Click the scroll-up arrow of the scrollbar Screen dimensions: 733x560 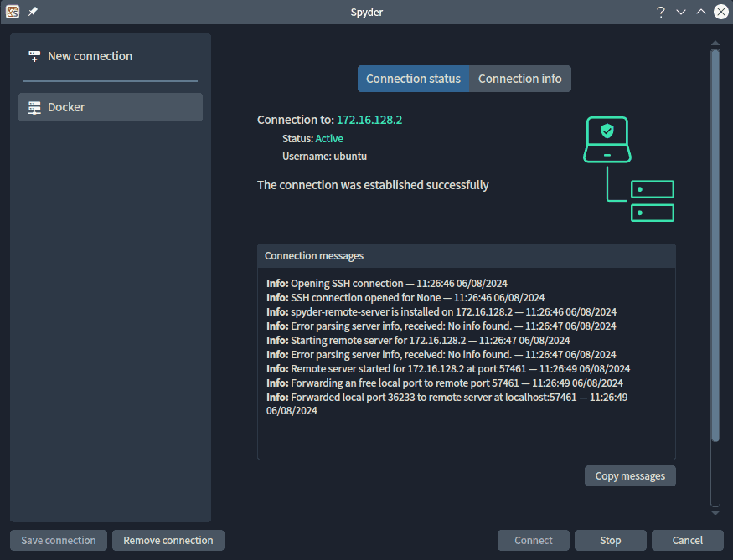715,43
